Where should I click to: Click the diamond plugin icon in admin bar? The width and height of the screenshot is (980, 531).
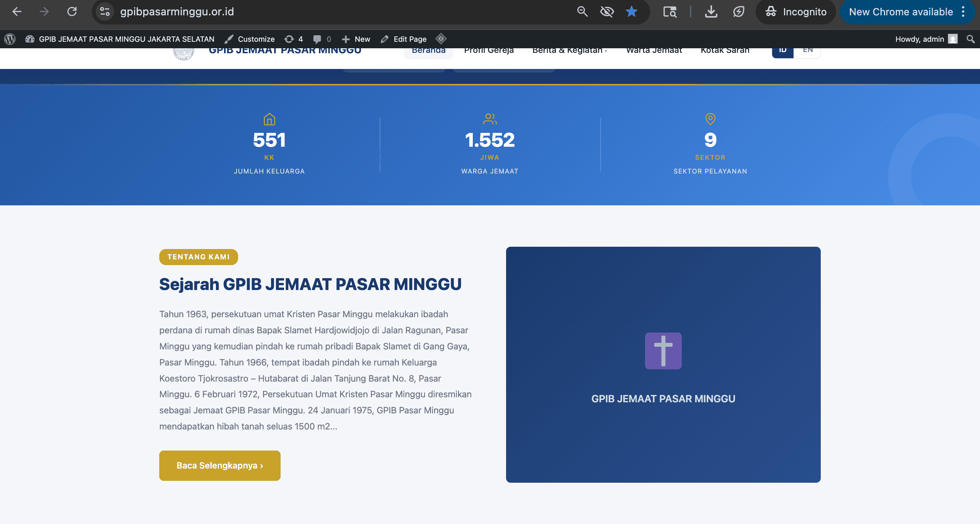(x=441, y=39)
